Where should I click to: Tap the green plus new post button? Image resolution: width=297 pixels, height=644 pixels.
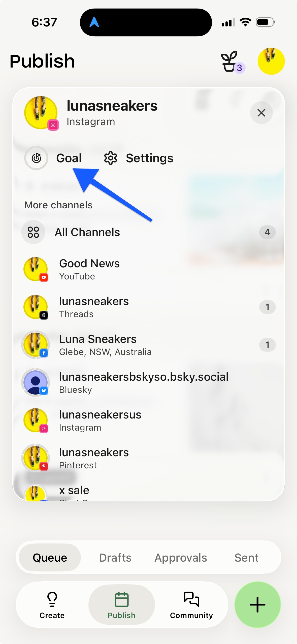tap(257, 604)
